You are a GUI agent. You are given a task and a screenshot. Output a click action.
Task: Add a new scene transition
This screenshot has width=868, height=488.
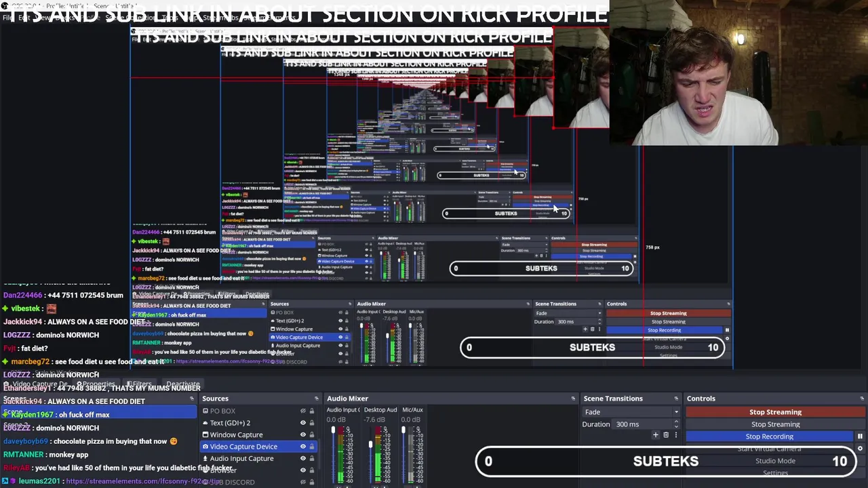[655, 435]
